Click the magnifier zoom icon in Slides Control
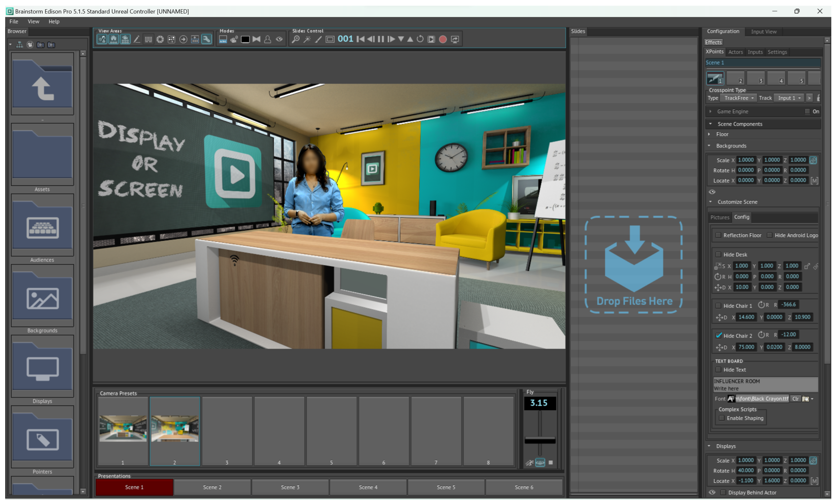 tap(296, 39)
